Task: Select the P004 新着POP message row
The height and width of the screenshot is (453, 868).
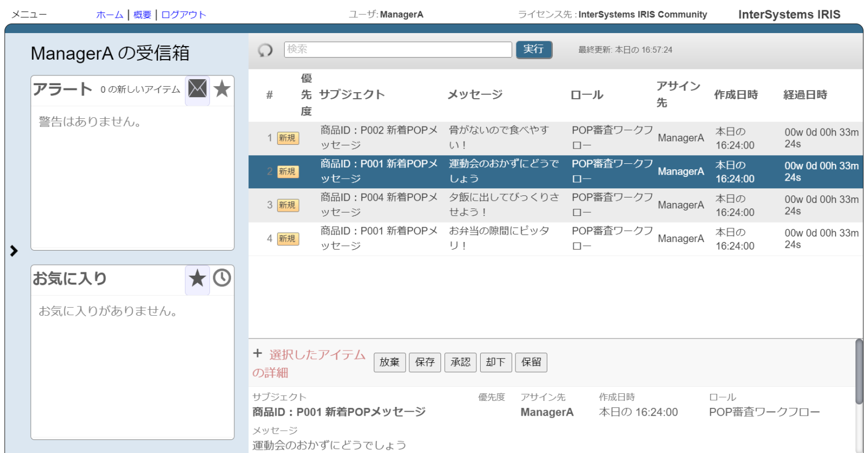Action: (x=378, y=205)
